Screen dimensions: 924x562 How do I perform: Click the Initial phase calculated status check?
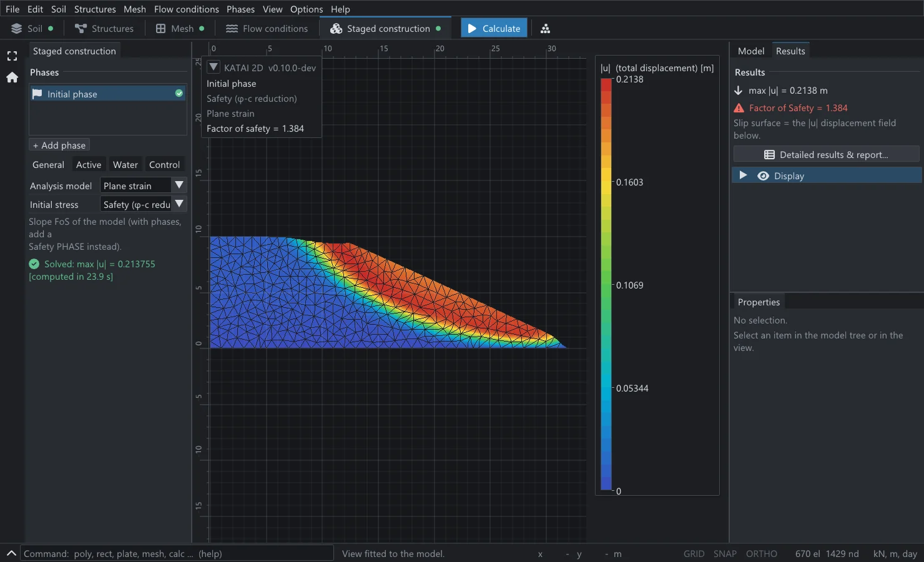point(179,93)
